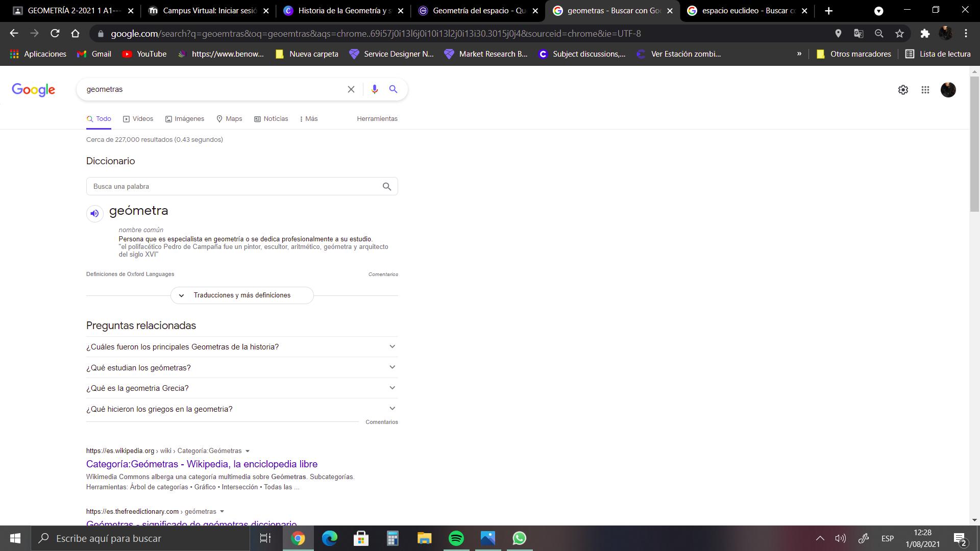Bookmark this page with the star icon
This screenshot has height=551, width=980.
click(x=899, y=34)
